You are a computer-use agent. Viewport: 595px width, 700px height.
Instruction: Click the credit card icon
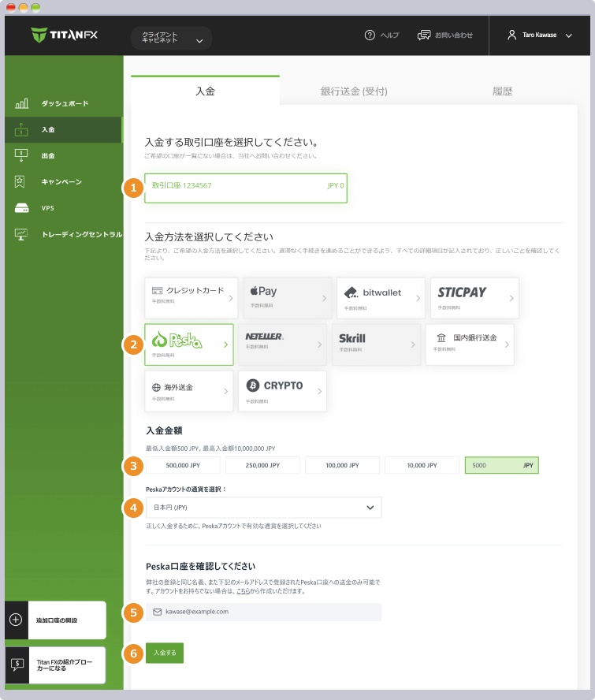(157, 291)
